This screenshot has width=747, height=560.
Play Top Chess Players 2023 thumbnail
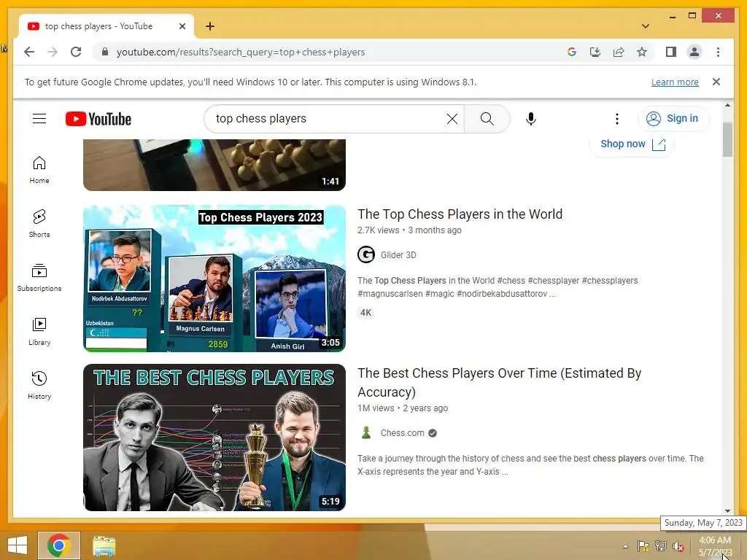click(214, 279)
